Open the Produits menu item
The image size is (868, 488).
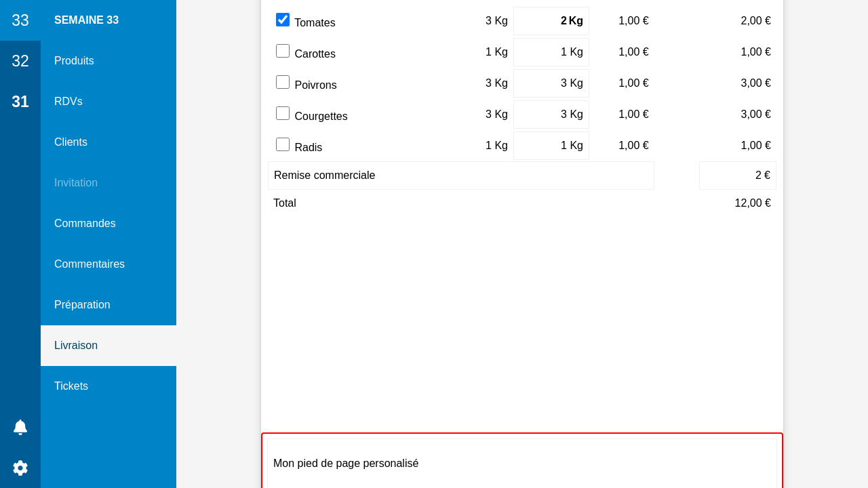74,61
